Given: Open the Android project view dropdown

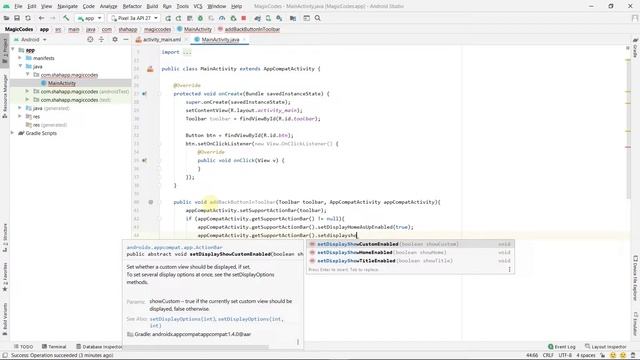Looking at the screenshot, I should [x=30, y=40].
